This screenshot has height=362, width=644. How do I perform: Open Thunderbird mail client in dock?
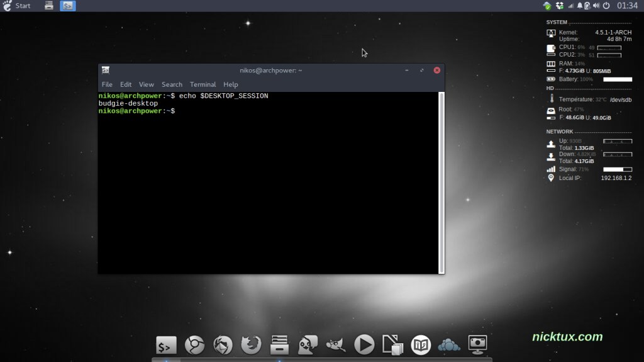(x=223, y=345)
